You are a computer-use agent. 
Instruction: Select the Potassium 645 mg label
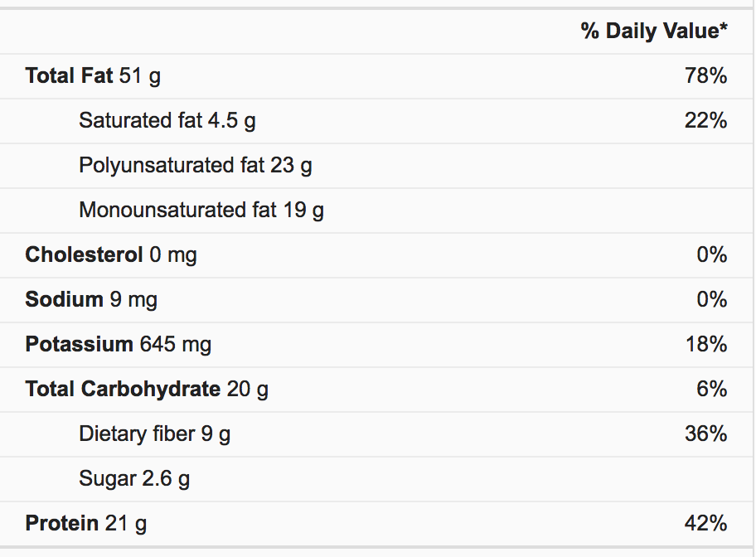118,345
